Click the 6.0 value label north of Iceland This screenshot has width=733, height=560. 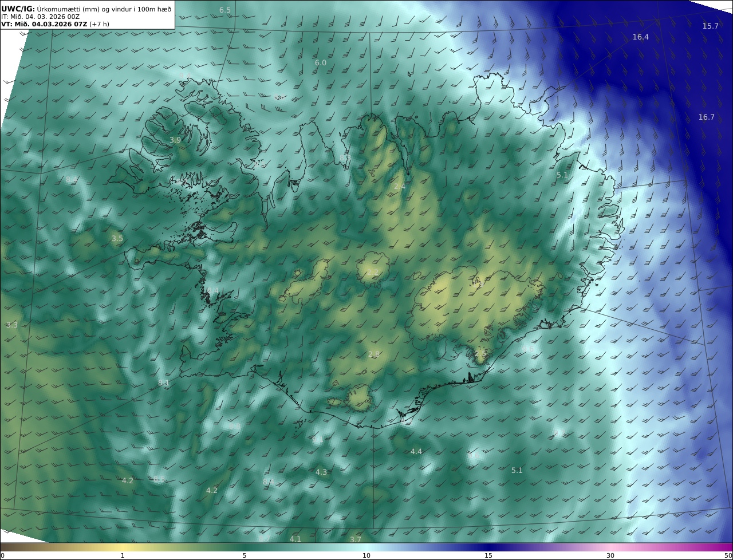click(321, 63)
